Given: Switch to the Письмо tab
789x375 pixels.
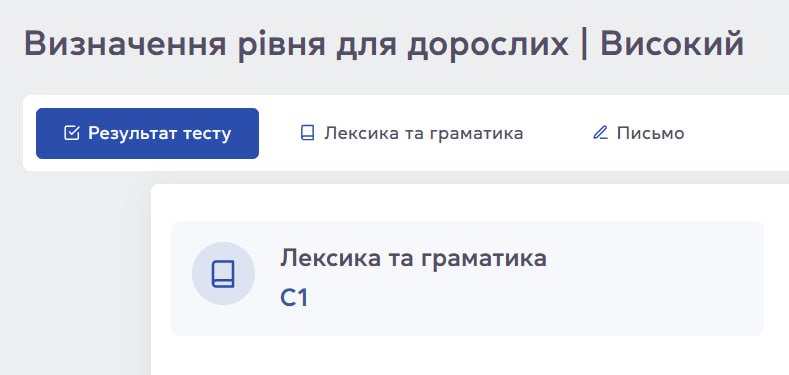Looking at the screenshot, I should pyautogui.click(x=638, y=133).
